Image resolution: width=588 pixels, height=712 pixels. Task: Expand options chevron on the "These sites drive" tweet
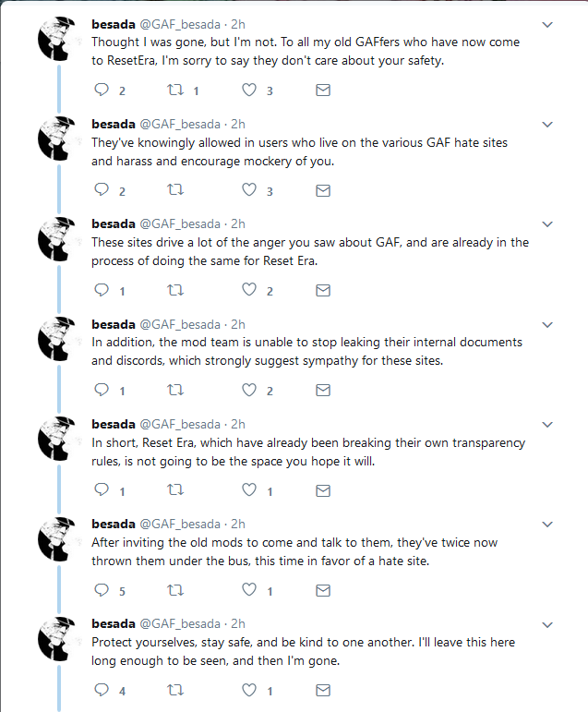(x=547, y=224)
